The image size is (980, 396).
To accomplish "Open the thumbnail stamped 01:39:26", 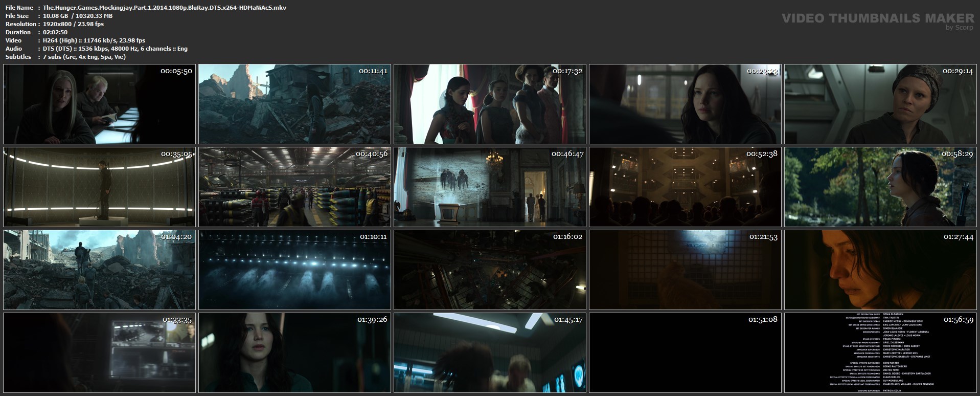I will [294, 353].
